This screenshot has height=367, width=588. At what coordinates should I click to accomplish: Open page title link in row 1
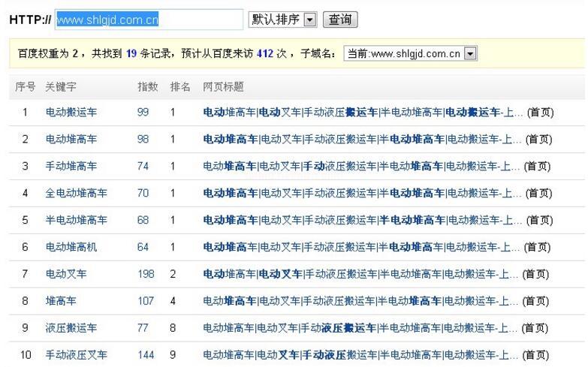coord(362,113)
